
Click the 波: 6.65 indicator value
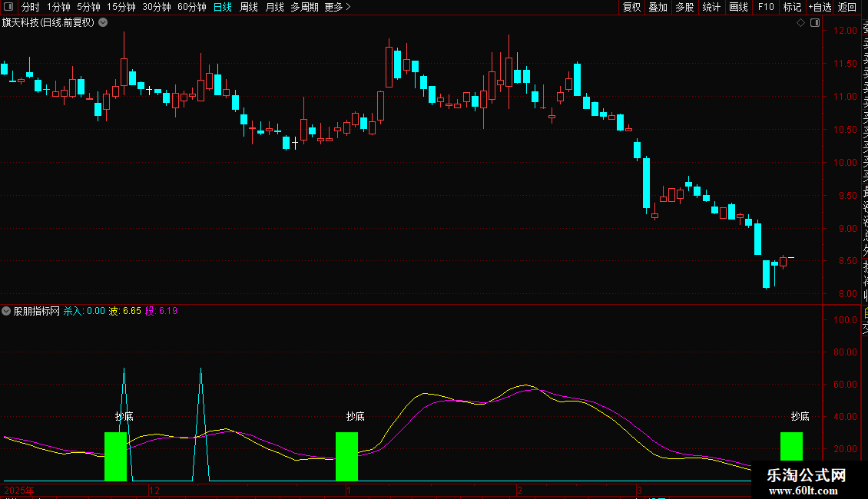(x=125, y=311)
